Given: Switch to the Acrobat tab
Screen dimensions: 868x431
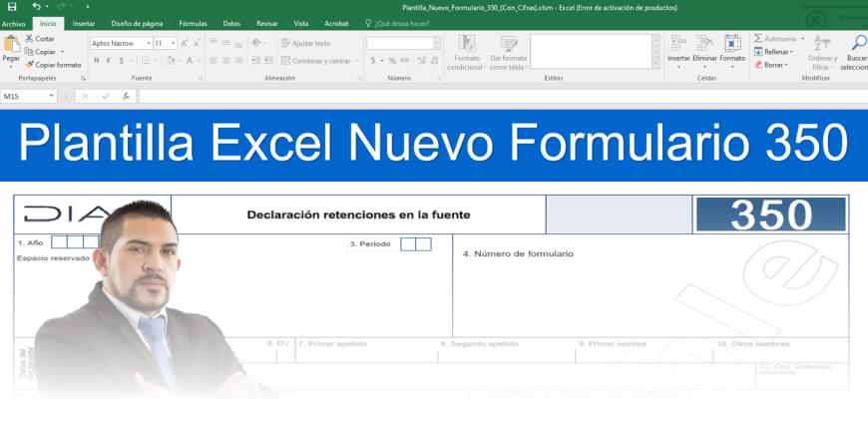Looking at the screenshot, I should 336,24.
